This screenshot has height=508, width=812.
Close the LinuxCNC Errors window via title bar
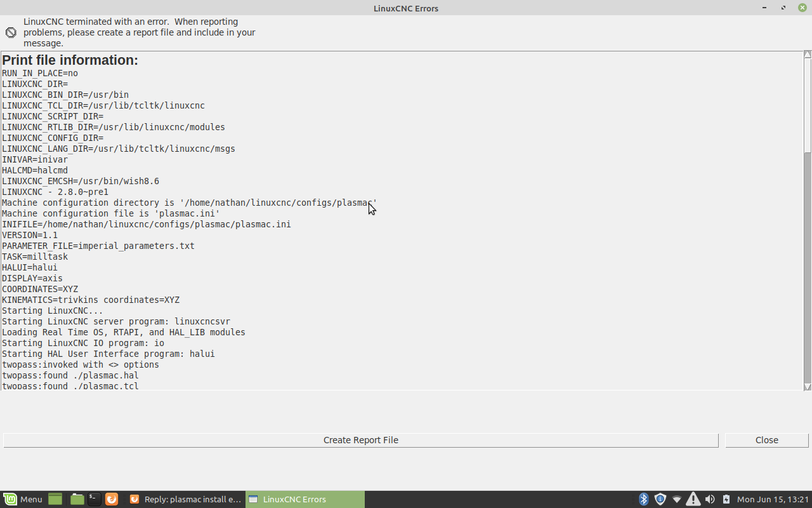tap(802, 8)
